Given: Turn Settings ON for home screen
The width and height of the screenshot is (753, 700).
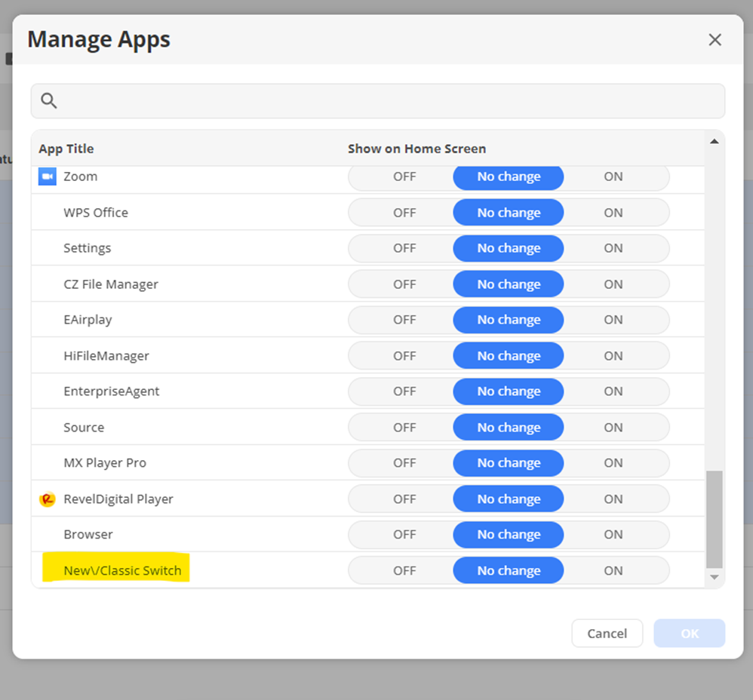Looking at the screenshot, I should tap(613, 248).
